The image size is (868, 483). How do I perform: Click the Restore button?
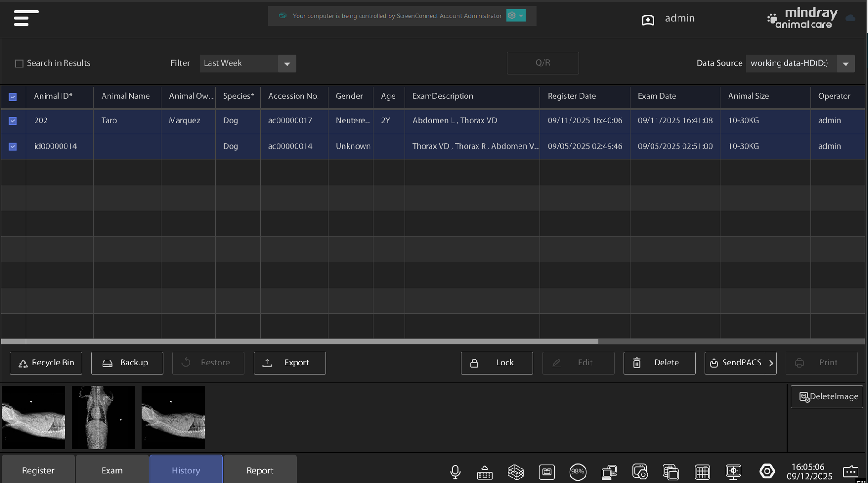tap(208, 363)
